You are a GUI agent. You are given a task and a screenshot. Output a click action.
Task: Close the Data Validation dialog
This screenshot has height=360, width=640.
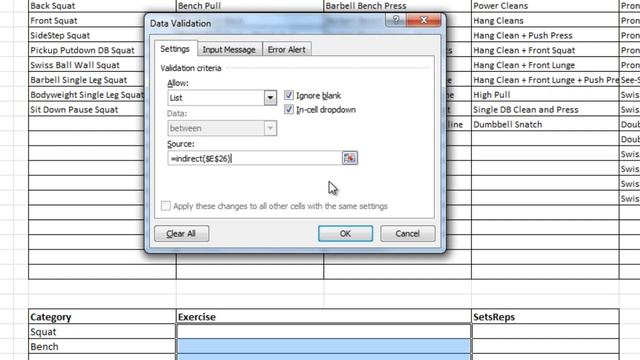[423, 20]
